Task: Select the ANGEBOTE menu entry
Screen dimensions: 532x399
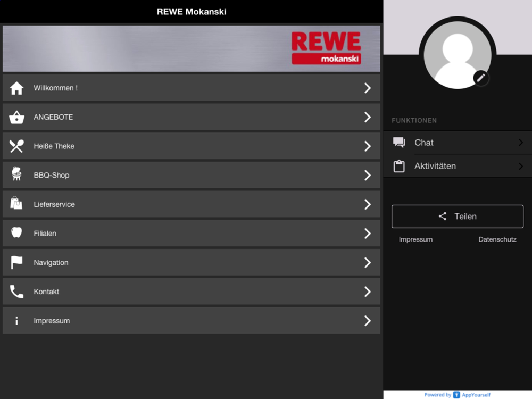Action: tap(192, 117)
